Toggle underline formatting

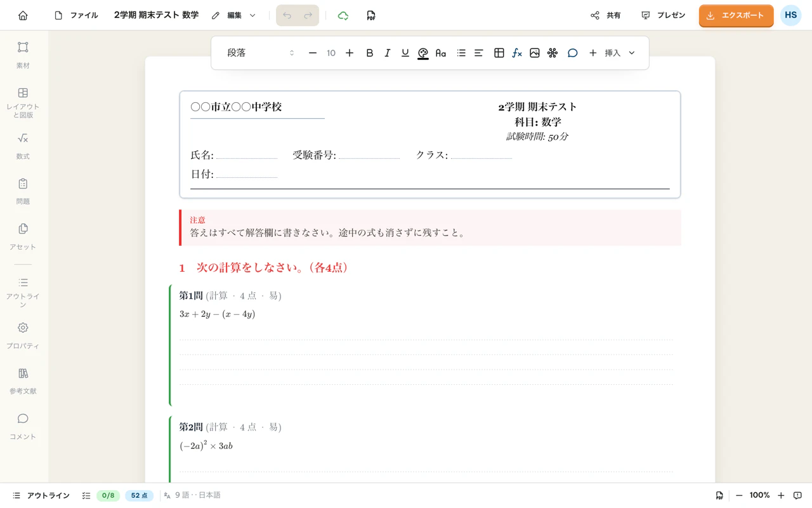pos(405,53)
